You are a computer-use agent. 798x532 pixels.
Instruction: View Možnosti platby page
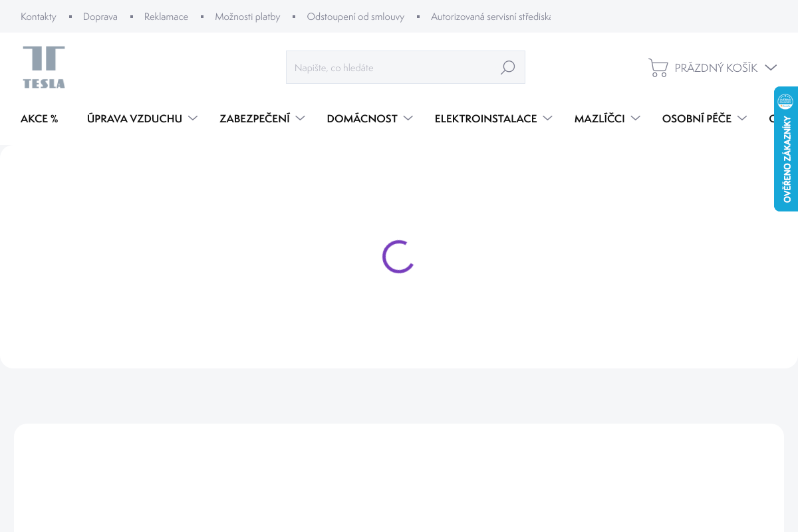[x=247, y=17]
